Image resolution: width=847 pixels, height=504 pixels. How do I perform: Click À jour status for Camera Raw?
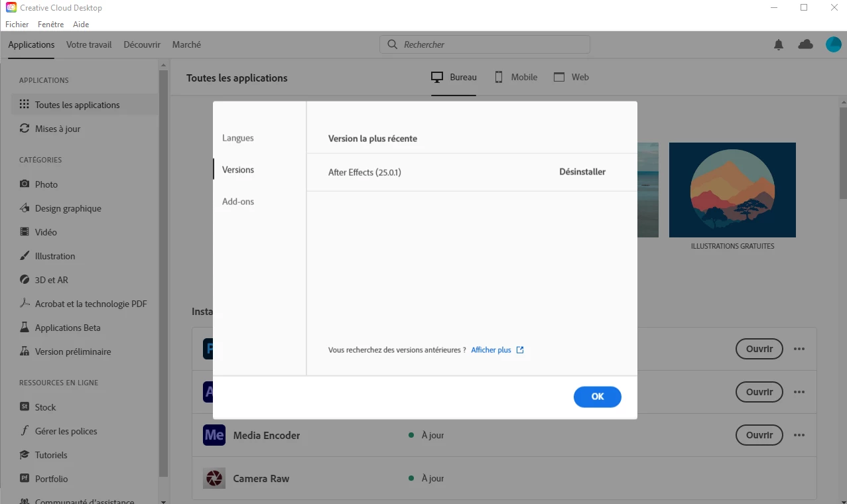(432, 479)
